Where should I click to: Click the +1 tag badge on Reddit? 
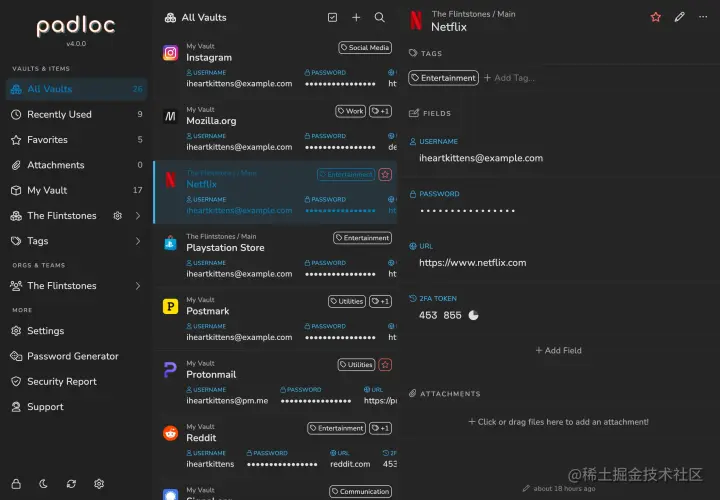pyautogui.click(x=380, y=428)
